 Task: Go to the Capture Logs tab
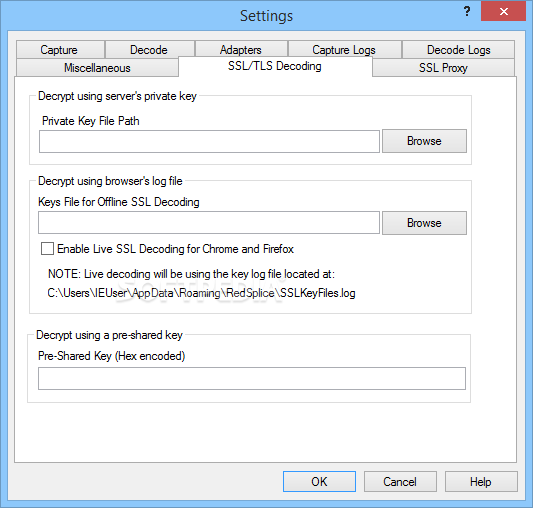point(344,50)
